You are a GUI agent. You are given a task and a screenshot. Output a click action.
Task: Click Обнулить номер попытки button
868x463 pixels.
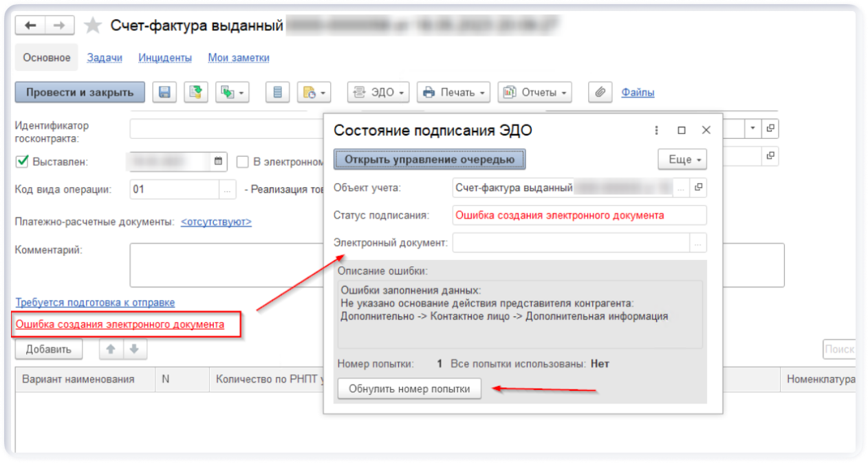[409, 389]
